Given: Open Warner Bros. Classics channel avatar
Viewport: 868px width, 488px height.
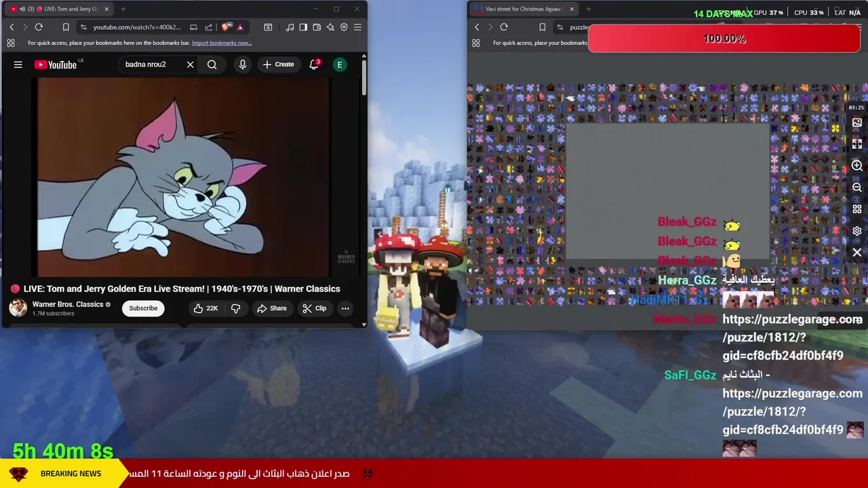Looking at the screenshot, I should pos(18,308).
